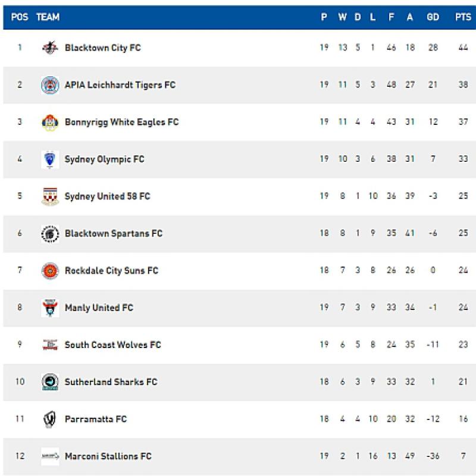Click the Blacktown Spartans round logo
This screenshot has width=476, height=476.
(50, 234)
